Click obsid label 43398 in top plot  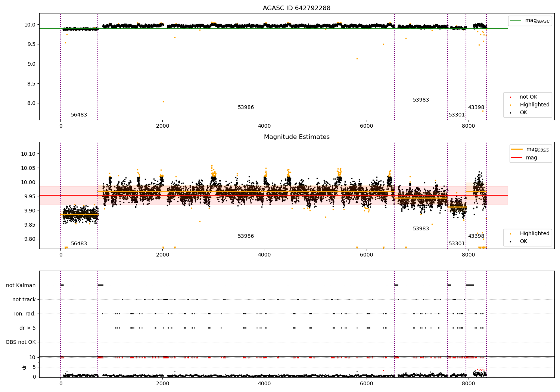(476, 108)
